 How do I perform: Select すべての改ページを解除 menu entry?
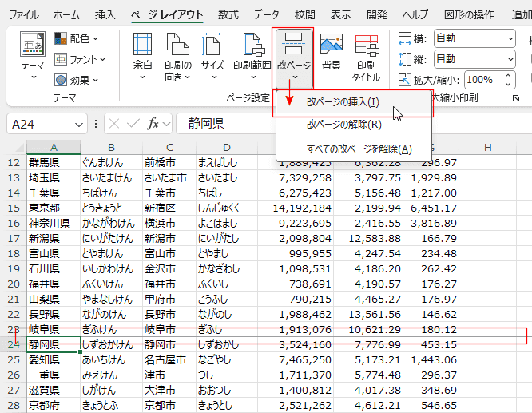359,149
